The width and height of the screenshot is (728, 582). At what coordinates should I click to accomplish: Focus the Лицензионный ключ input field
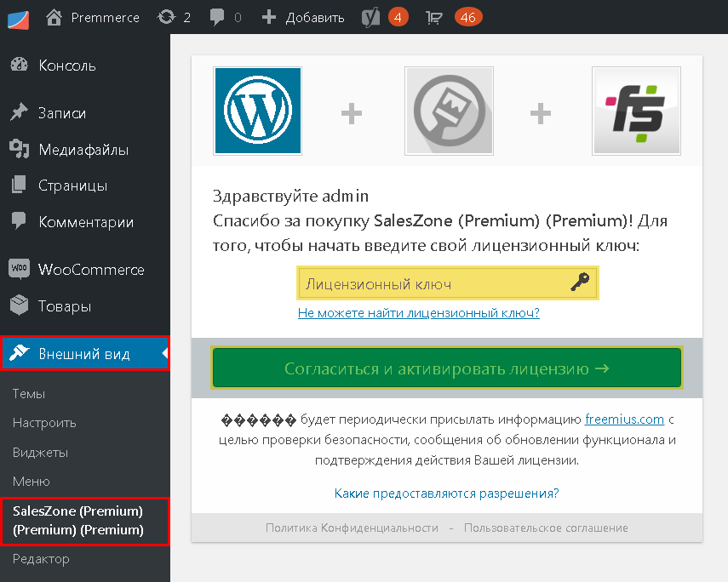(448, 283)
